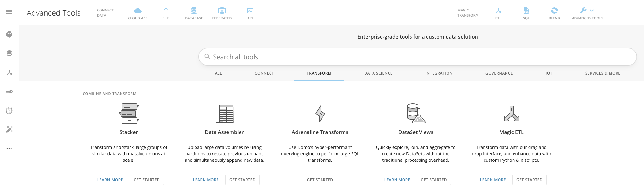Image resolution: width=644 pixels, height=192 pixels.
Task: Open the Governance tab
Action: point(499,73)
